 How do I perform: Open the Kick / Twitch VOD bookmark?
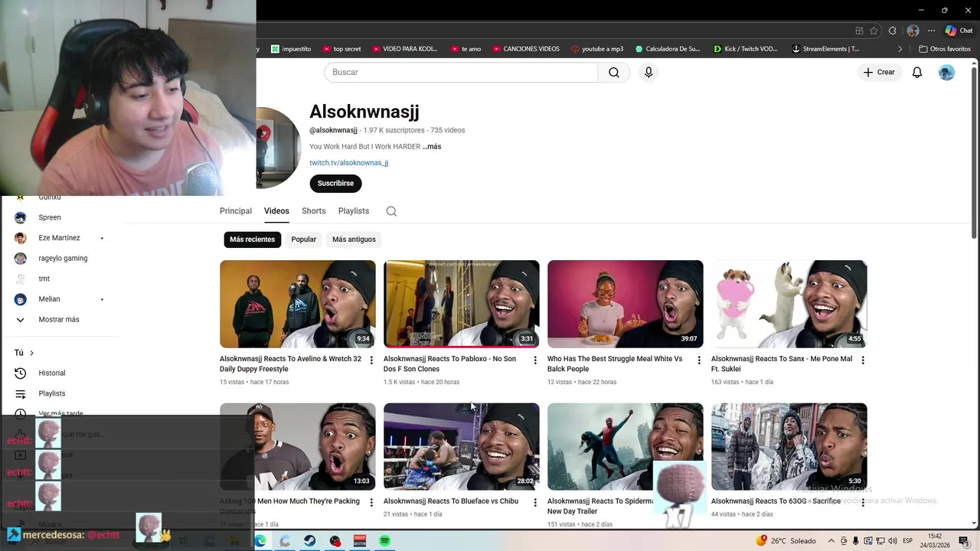tap(745, 49)
